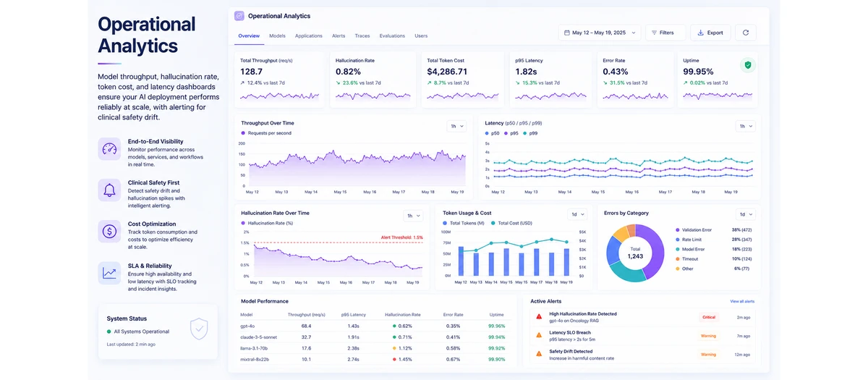Viewport: 868px width, 380px height.
Task: Click the green uptime shield icon
Action: click(x=747, y=65)
